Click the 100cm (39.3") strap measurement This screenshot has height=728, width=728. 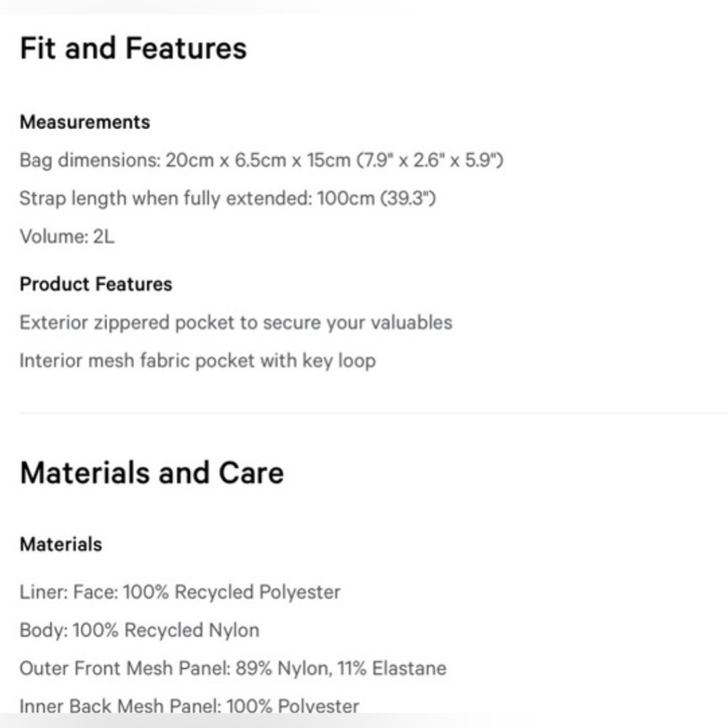(x=376, y=199)
